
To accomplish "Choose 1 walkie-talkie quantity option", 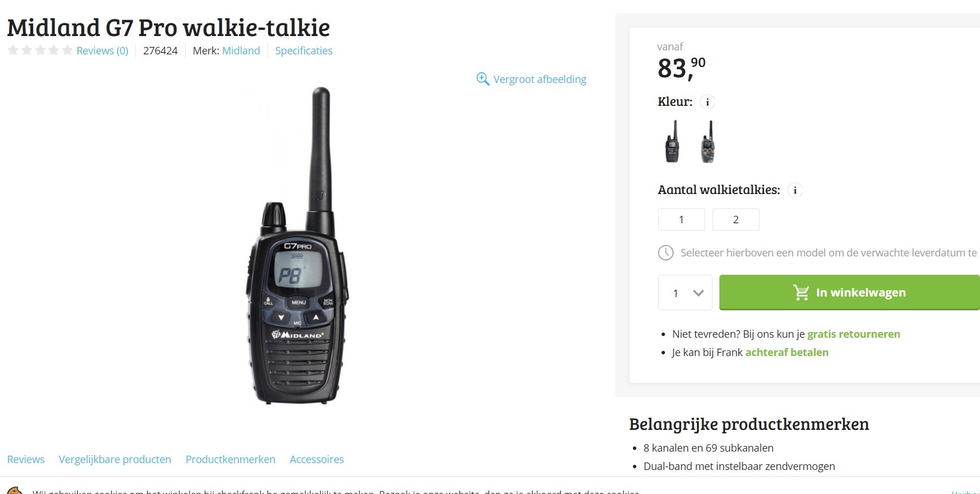I will click(x=681, y=219).
